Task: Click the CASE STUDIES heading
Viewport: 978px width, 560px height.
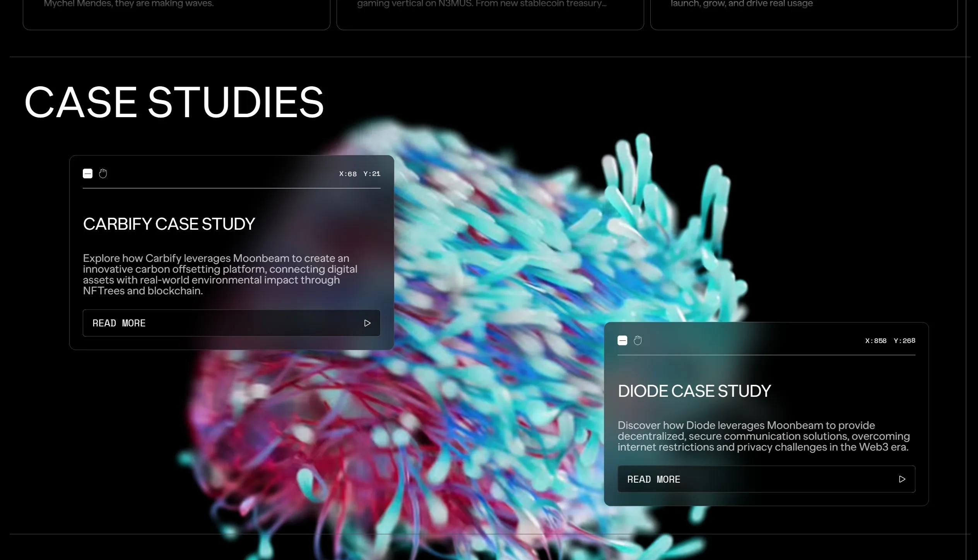Action: pyautogui.click(x=174, y=102)
